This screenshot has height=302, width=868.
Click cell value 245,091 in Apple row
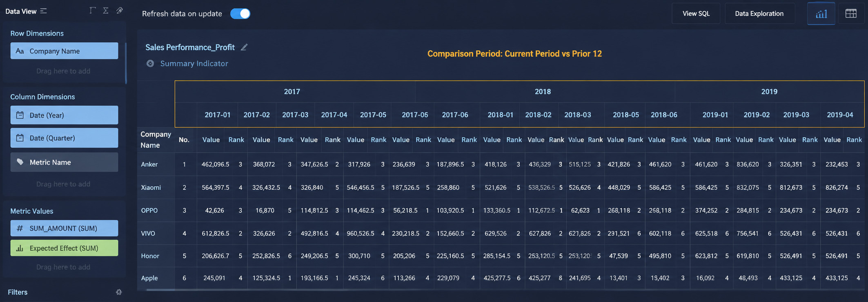[x=214, y=278]
